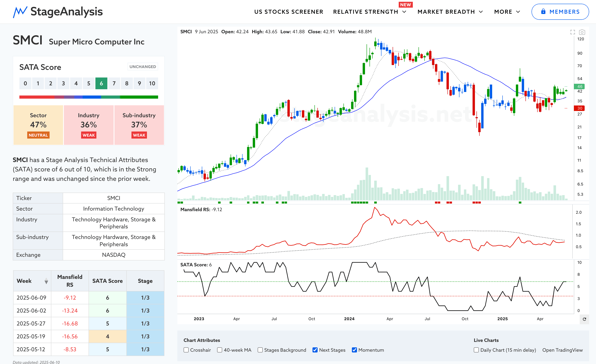Select SATA score box 10

pos(152,83)
